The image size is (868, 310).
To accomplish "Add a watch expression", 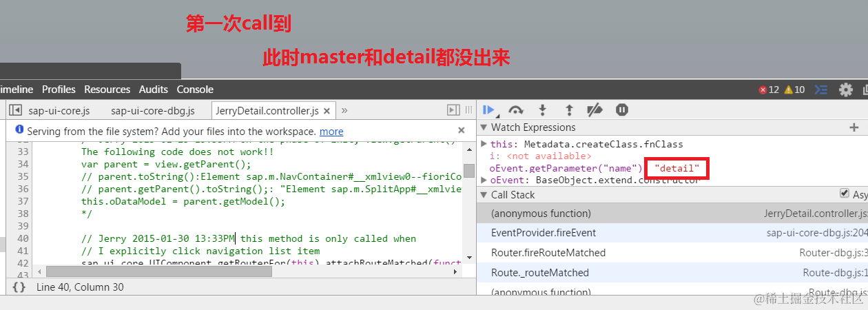I will coord(854,127).
